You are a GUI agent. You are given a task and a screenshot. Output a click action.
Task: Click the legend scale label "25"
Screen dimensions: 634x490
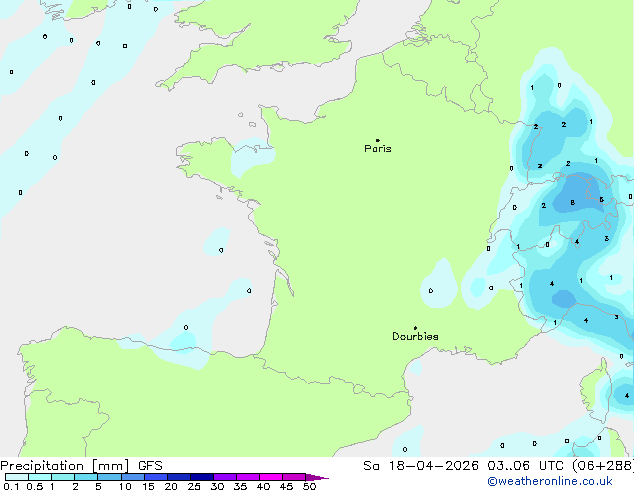coord(194,486)
